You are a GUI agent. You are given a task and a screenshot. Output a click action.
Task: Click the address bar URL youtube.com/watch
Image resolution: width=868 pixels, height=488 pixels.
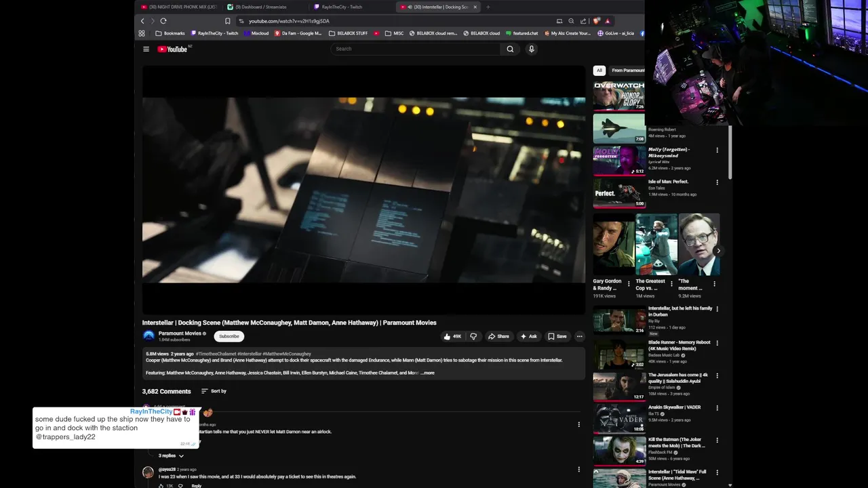point(289,21)
